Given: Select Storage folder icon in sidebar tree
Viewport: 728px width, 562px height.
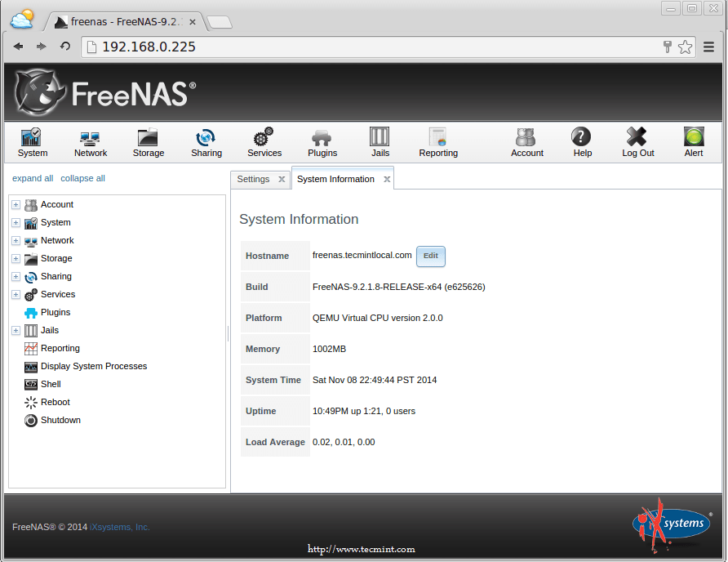Looking at the screenshot, I should click(31, 259).
